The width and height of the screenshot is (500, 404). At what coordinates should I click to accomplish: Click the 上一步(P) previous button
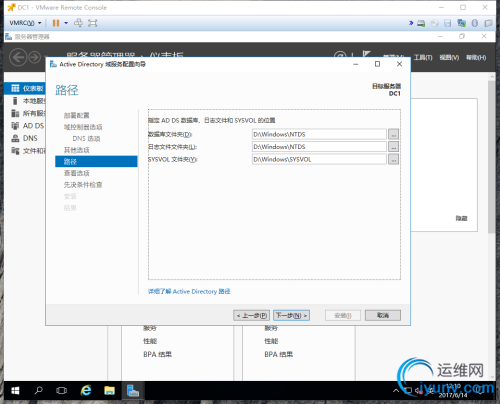pyautogui.click(x=252, y=315)
